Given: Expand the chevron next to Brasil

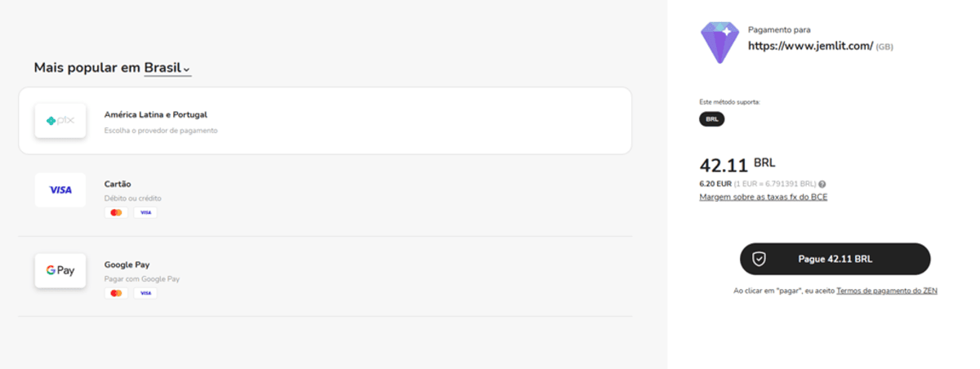Looking at the screenshot, I should (187, 69).
